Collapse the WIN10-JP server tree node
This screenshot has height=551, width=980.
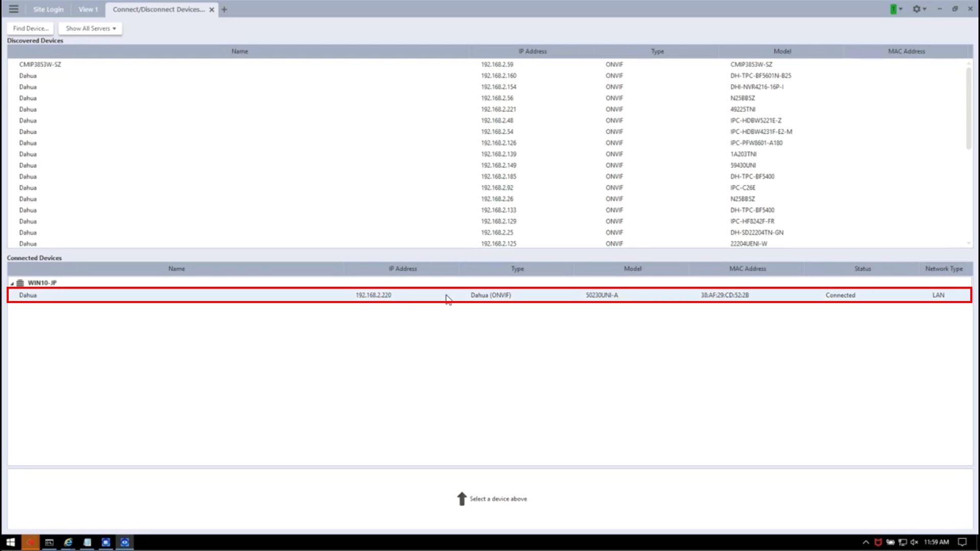(12, 283)
